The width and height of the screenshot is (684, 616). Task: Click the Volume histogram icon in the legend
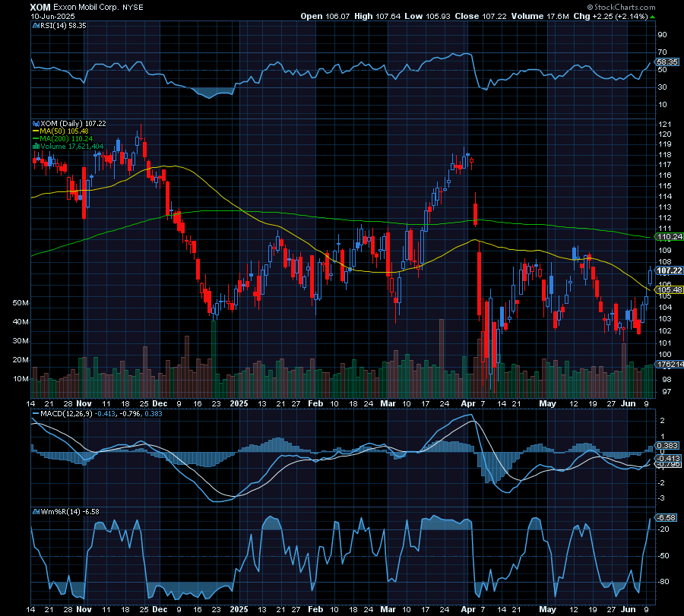(x=35, y=146)
